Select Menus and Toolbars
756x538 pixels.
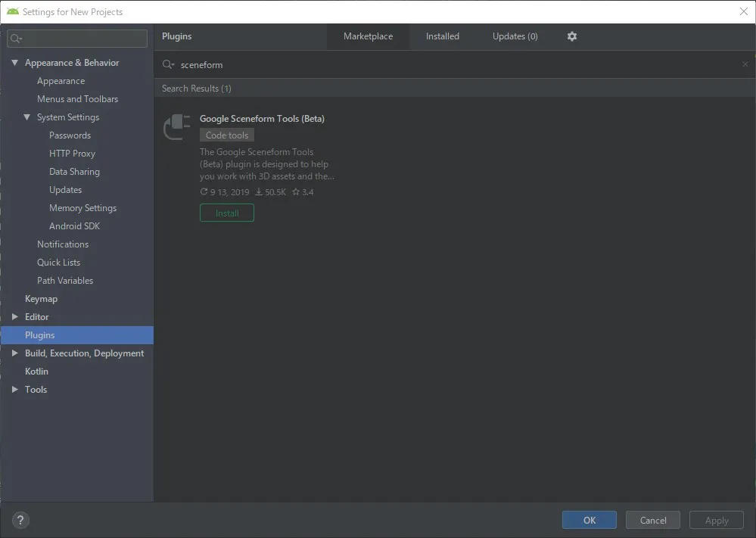coord(77,99)
